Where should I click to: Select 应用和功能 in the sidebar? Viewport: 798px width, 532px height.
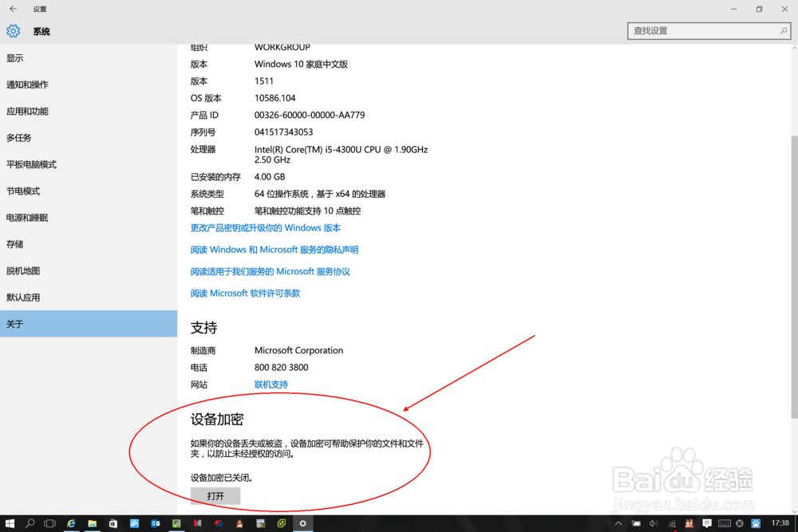[89, 112]
